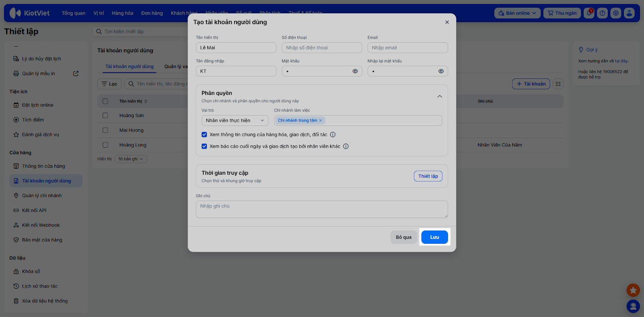Show password in Nhập lại mật khẩu field
Screen dimensions: 644x317
coord(441,71)
